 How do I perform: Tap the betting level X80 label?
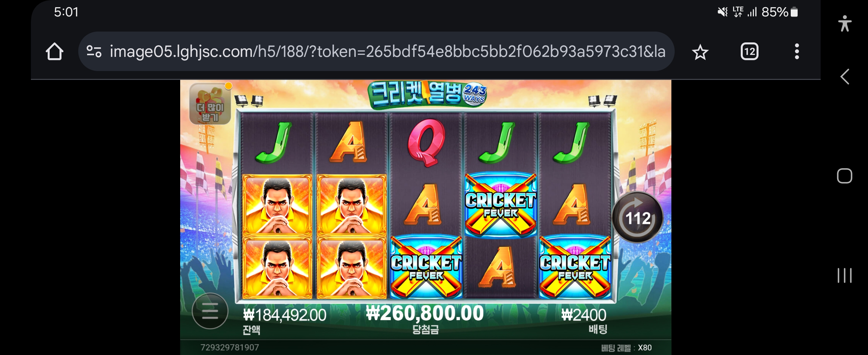tap(626, 347)
